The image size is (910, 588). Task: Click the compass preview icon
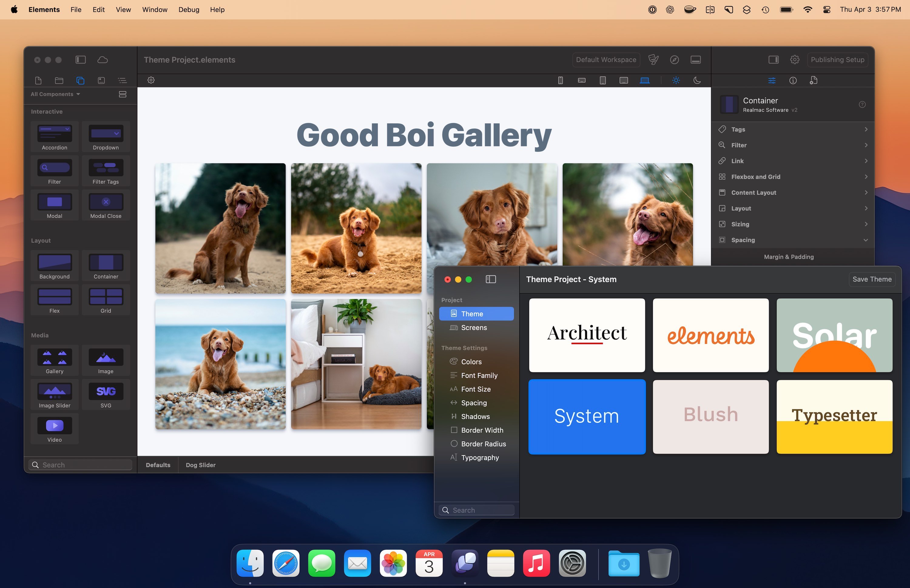pos(674,60)
